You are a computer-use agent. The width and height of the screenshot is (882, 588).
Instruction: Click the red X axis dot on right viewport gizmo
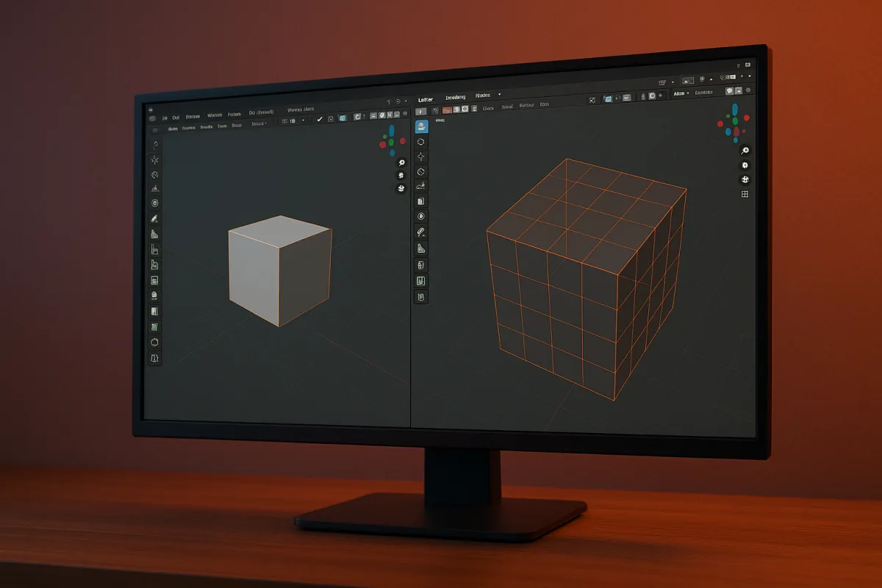(x=746, y=118)
